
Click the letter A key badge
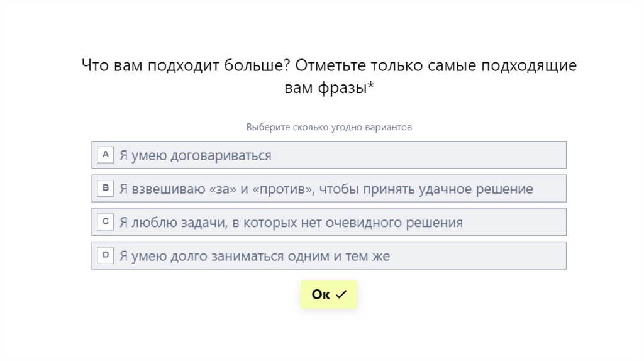tap(106, 155)
